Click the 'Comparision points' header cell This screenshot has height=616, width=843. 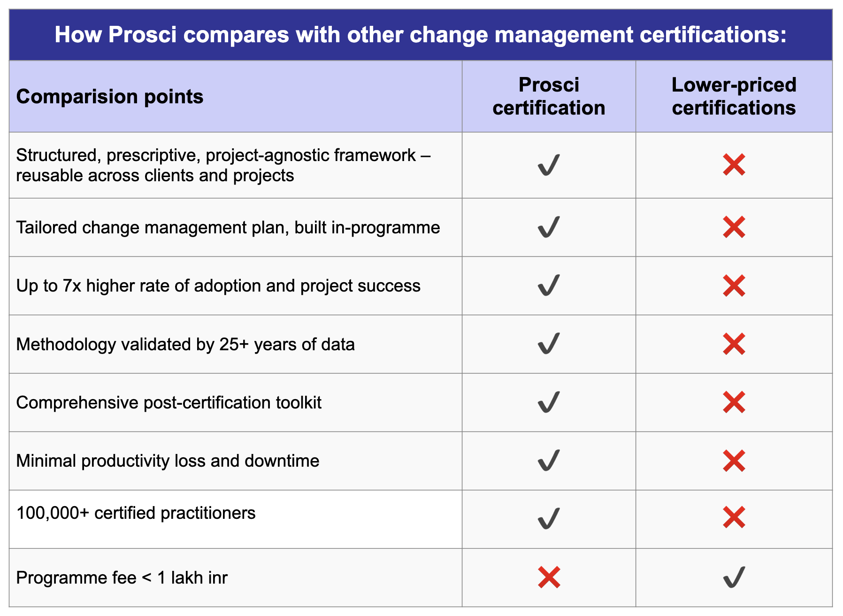click(110, 97)
